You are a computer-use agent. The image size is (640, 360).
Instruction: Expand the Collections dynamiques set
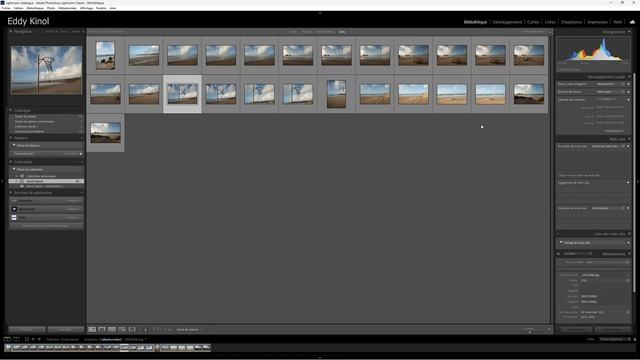(17, 176)
